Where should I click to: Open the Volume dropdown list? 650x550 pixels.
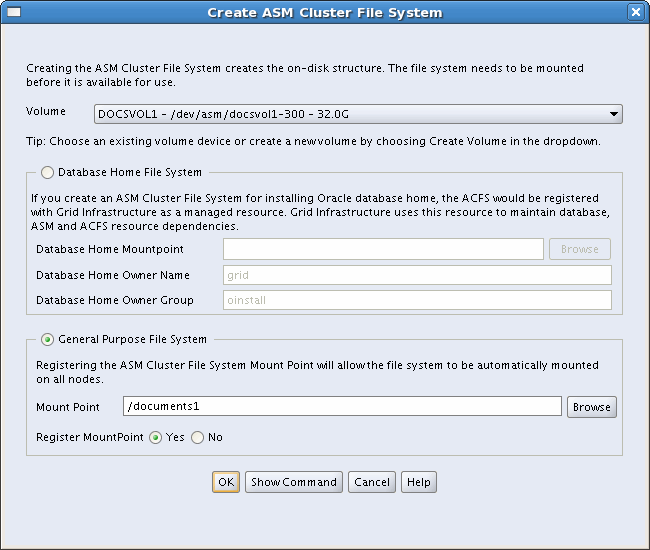tap(358, 114)
